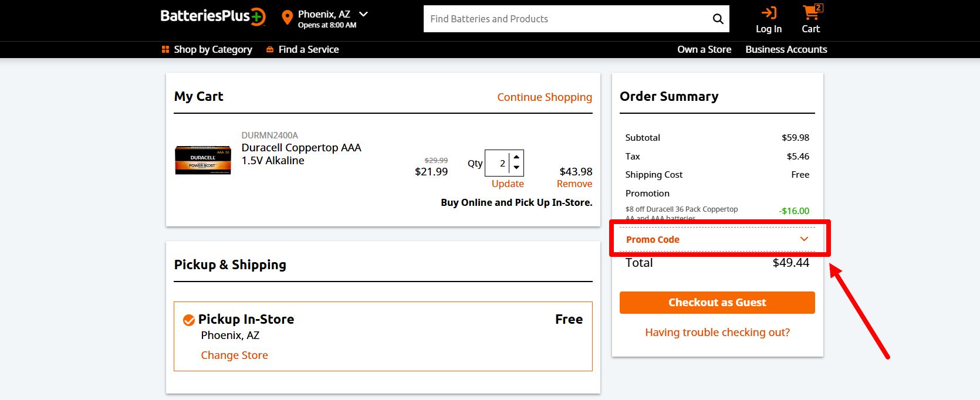Click the Shop by Category grid icon
Screen dimensions: 980x400
click(x=164, y=49)
